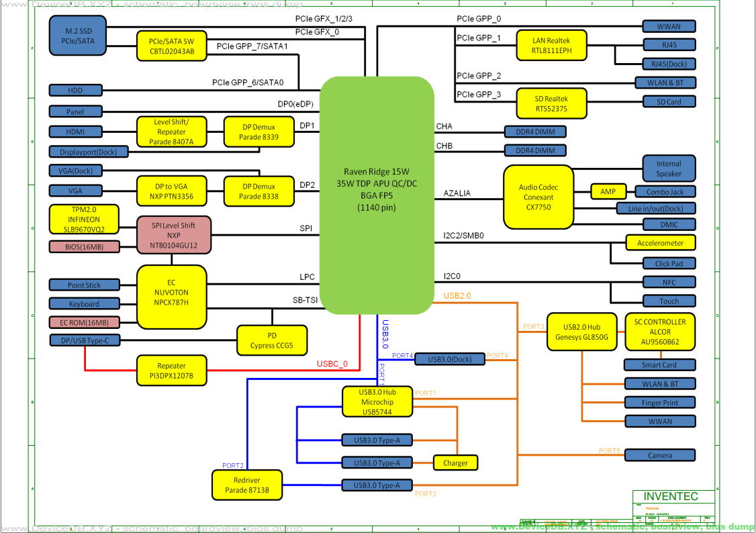Select the M.2 SSD PCIe/SATA block
Screen dimensions: 756x533
tap(79, 36)
